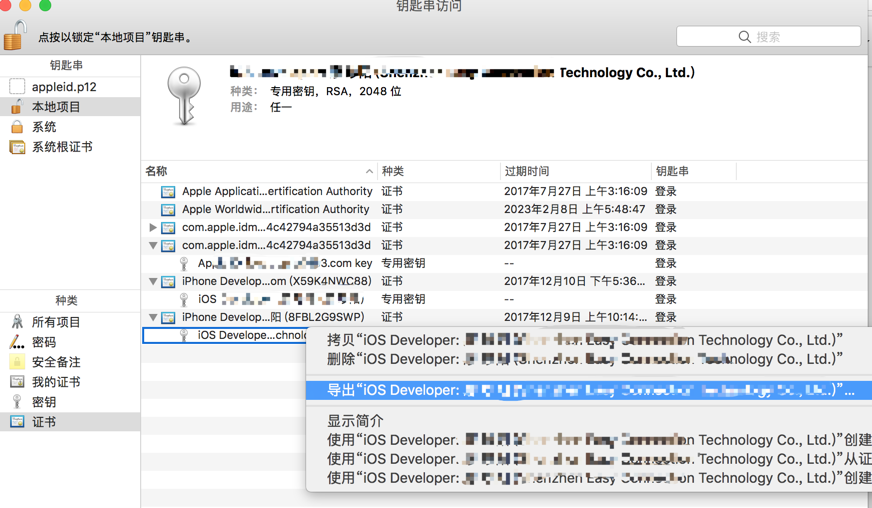Click the search field in the toolbar

769,37
